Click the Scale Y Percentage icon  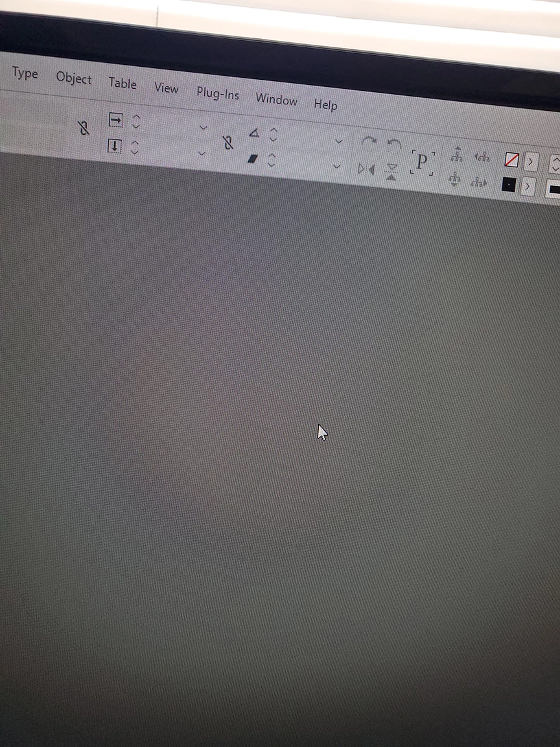pos(114,146)
